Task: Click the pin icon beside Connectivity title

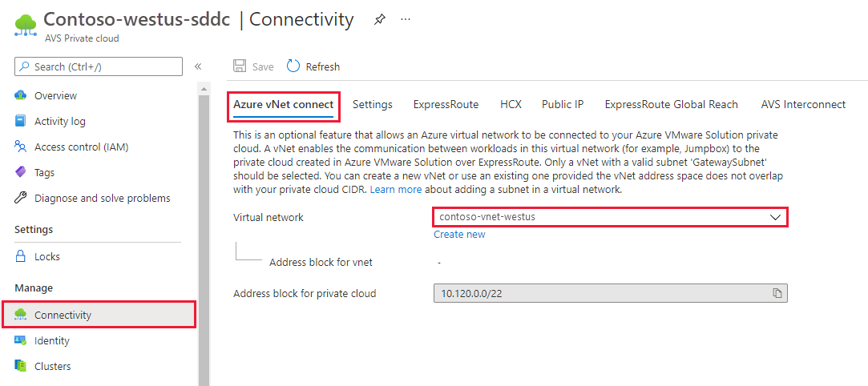Action: click(x=380, y=20)
